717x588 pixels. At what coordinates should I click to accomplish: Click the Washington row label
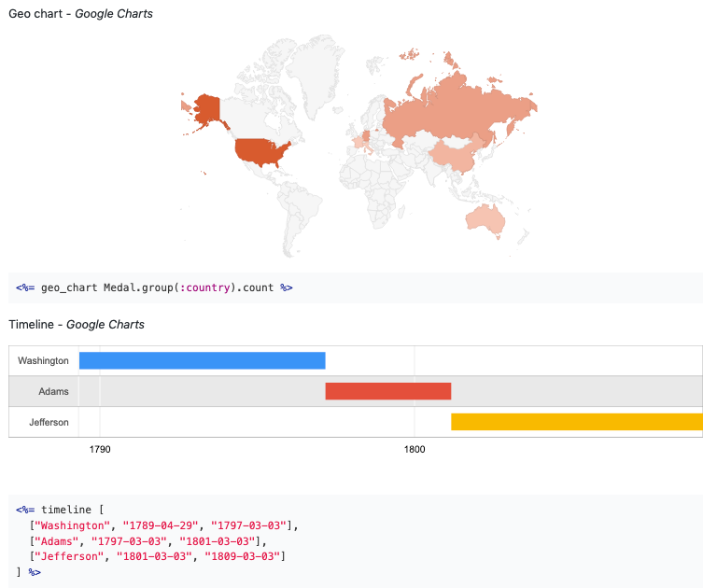(x=43, y=360)
